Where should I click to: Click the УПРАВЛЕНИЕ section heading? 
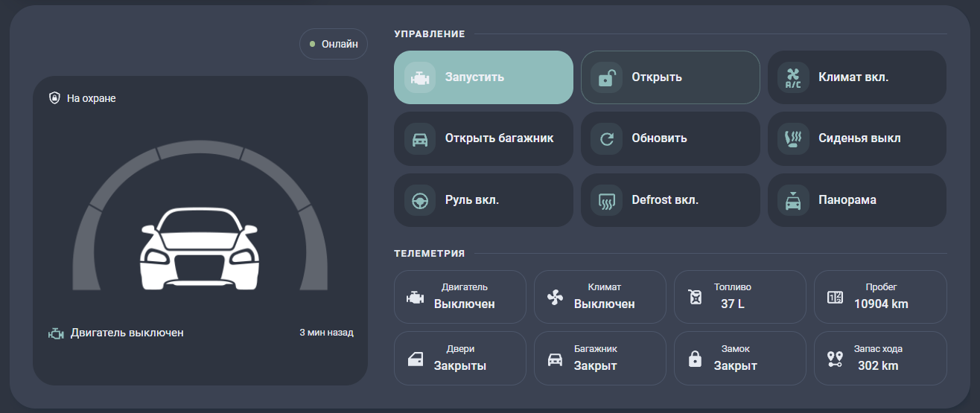coord(430,33)
